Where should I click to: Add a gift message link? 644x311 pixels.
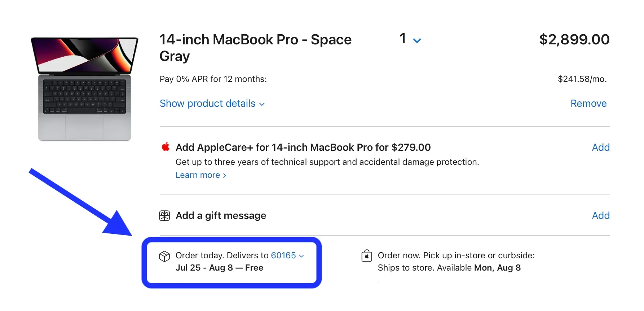600,215
